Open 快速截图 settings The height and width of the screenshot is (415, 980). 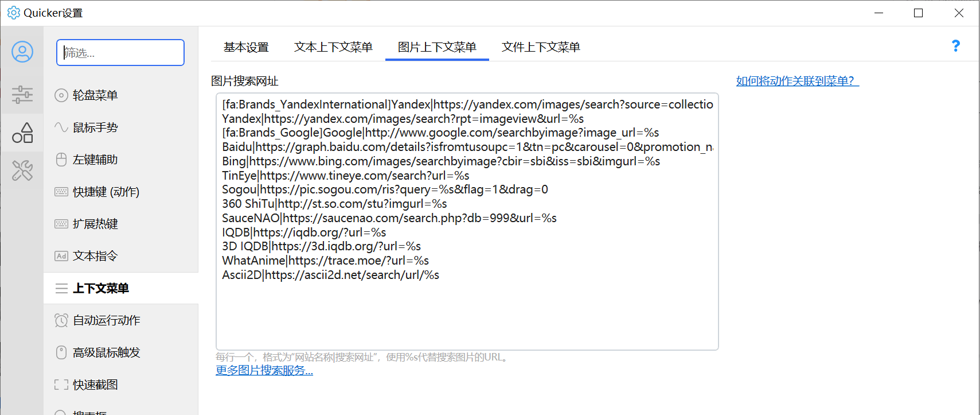coord(121,385)
